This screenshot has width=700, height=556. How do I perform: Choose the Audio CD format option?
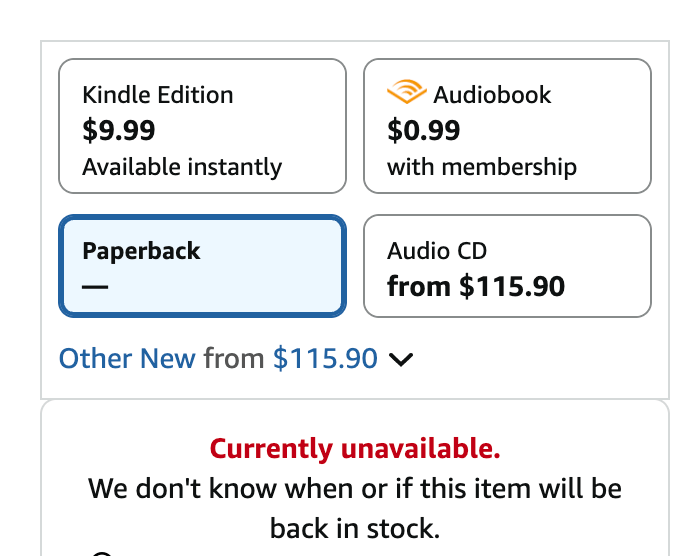[507, 266]
